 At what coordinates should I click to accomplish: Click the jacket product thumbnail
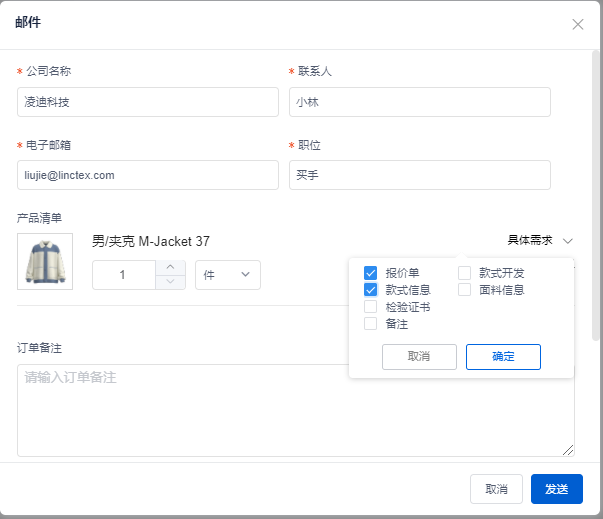(45, 261)
